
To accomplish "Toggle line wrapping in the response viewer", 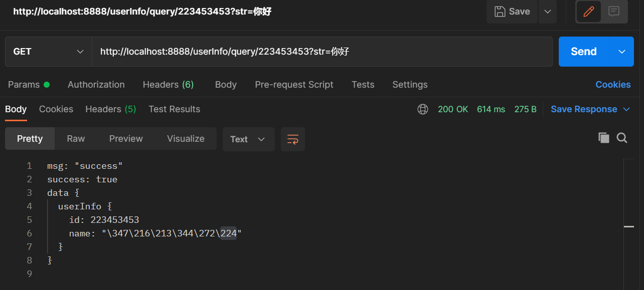I will [292, 139].
